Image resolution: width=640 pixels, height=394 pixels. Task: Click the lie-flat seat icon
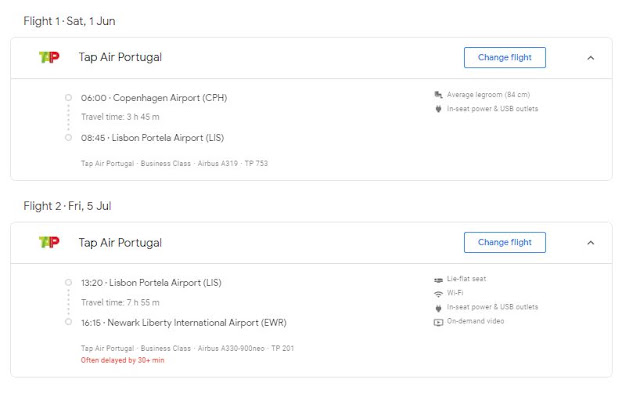pyautogui.click(x=438, y=280)
